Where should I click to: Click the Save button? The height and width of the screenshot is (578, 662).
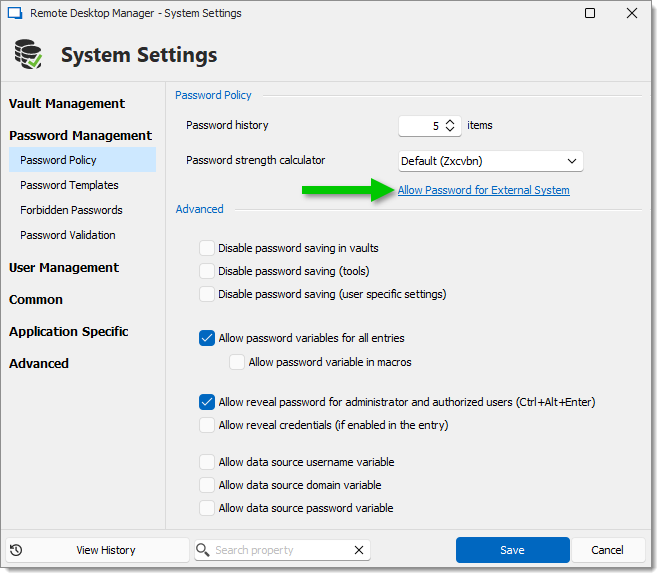coord(513,550)
